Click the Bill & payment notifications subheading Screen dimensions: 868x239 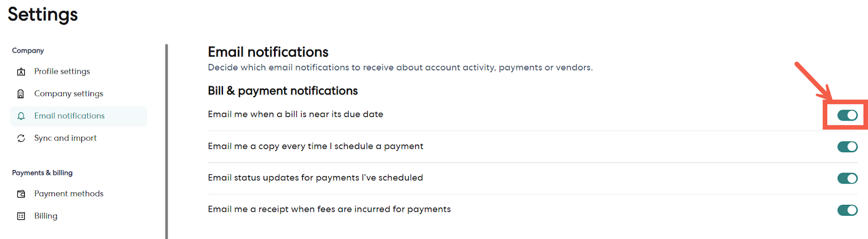click(283, 91)
